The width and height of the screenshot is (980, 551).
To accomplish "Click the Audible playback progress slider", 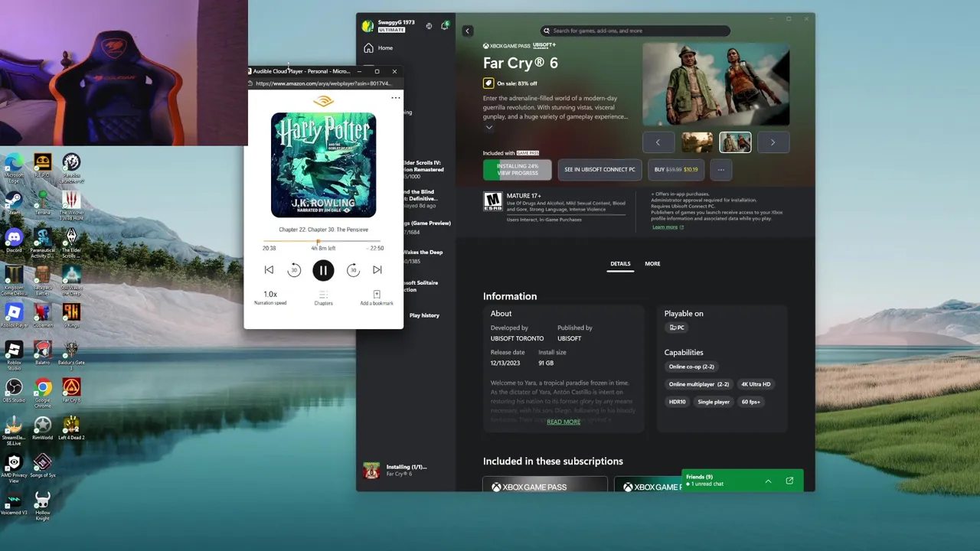I will (x=323, y=241).
